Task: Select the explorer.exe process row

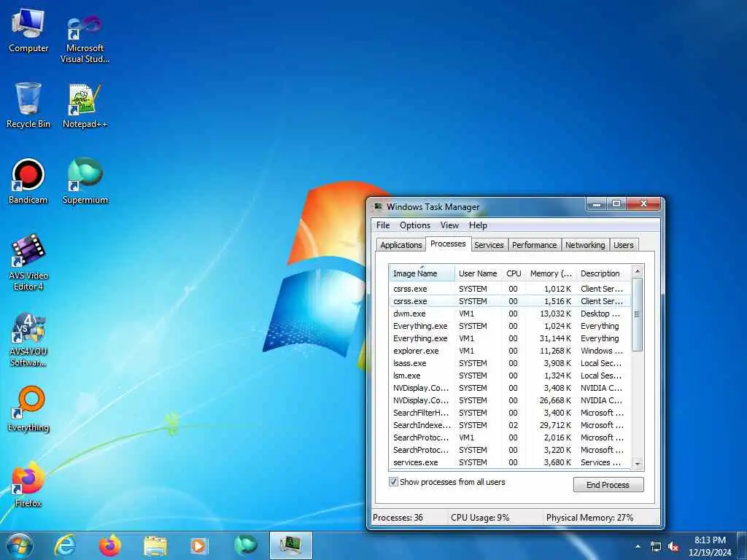Action: (x=510, y=351)
